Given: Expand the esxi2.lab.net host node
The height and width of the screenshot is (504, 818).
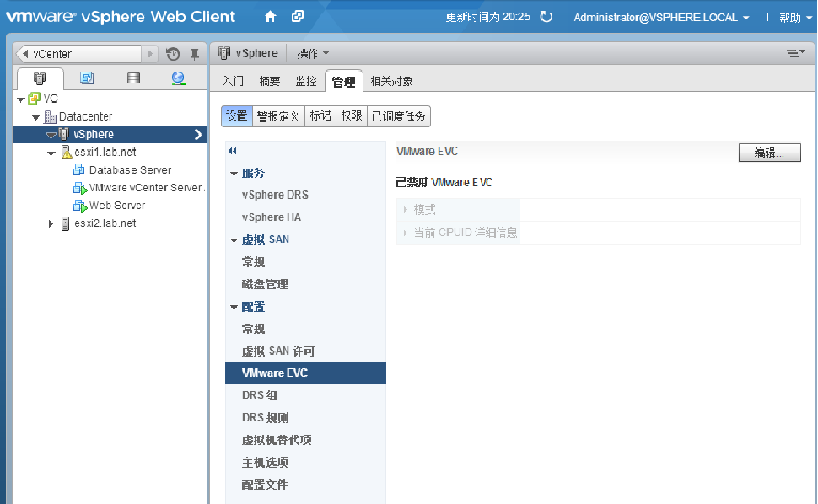Looking at the screenshot, I should (51, 223).
